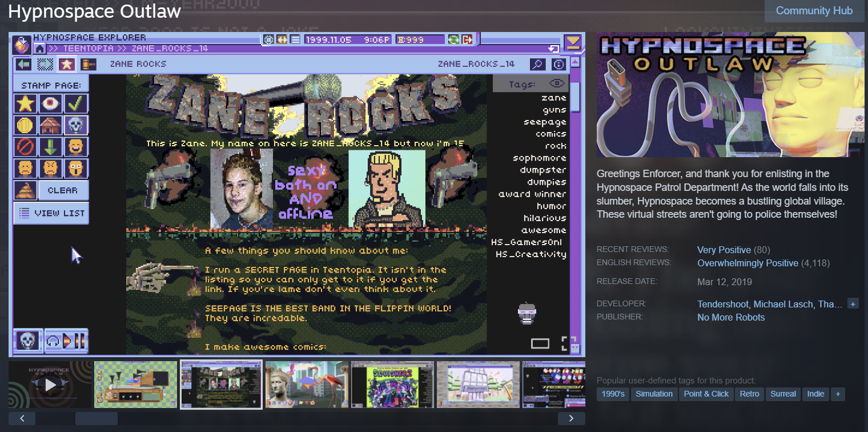868x432 pixels.
Task: Select the gavel enforcement tool
Action: 88,64
